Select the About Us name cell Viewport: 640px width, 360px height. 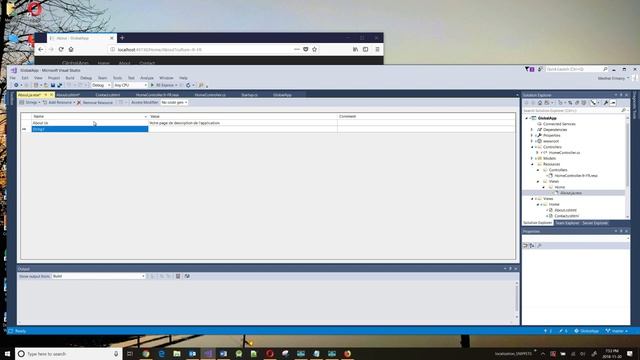point(90,123)
